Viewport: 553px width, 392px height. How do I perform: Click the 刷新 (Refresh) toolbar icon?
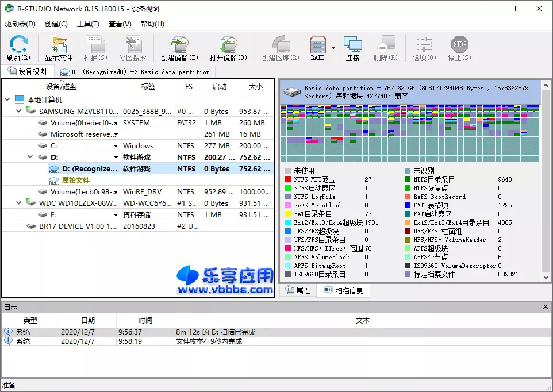pyautogui.click(x=18, y=48)
